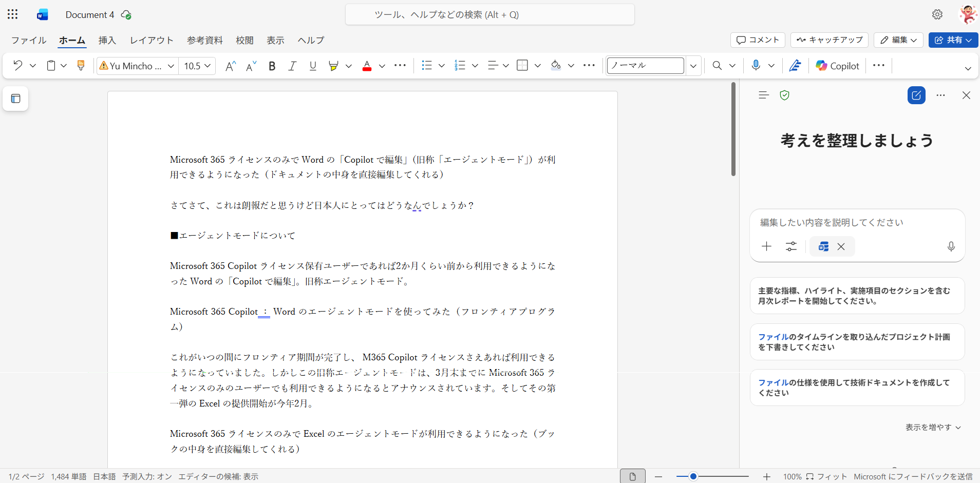Open the navigation pane icon at left
Image resolution: width=980 pixels, height=483 pixels.
(16, 99)
